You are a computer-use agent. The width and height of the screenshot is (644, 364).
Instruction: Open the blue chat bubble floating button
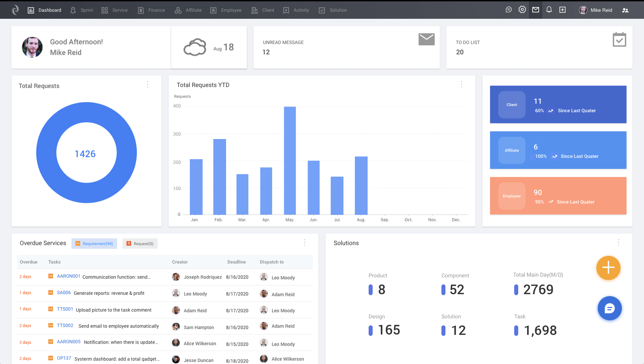[609, 308]
